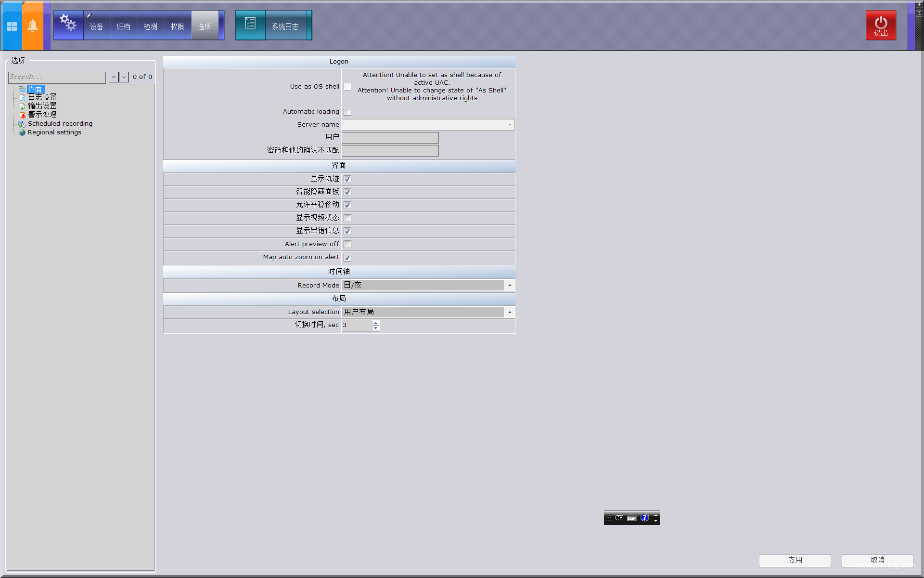924x578 pixels.
Task: Open the blue grid layout panel icon
Action: point(12,26)
